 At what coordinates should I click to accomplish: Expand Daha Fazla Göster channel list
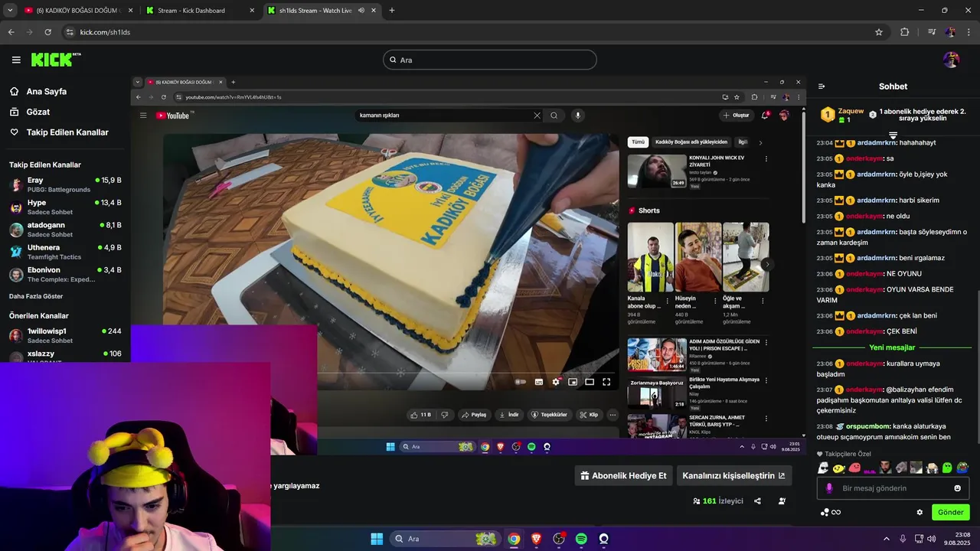[36, 296]
